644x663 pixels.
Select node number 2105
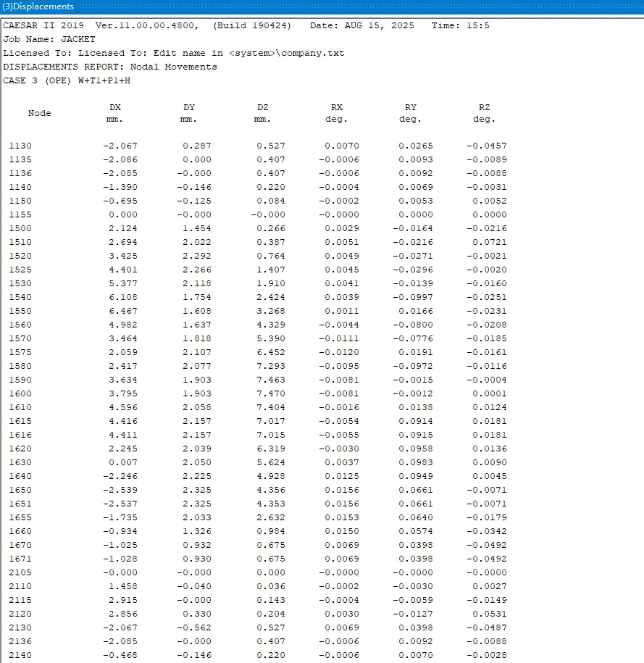click(20, 572)
